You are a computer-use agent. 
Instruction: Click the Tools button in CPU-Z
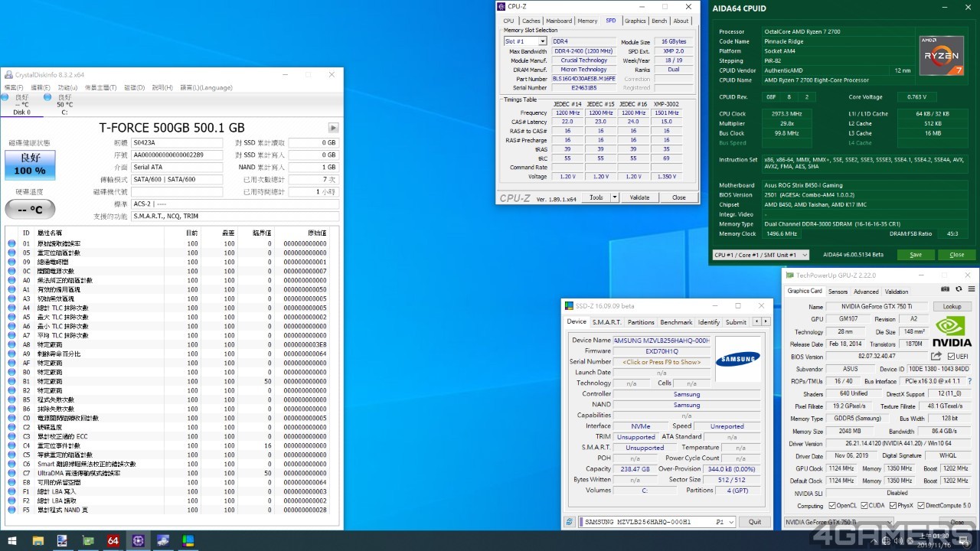point(596,197)
